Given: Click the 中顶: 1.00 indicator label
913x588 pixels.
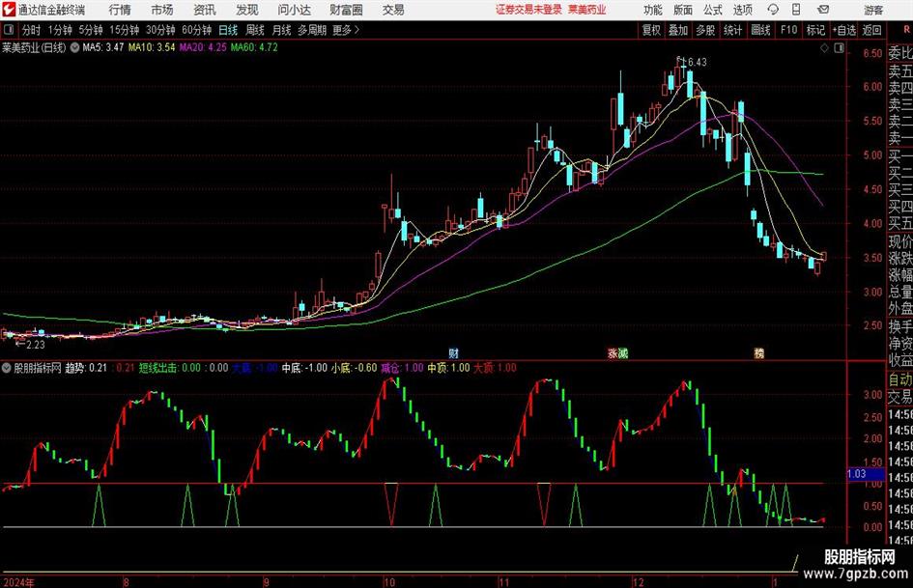Looking at the screenshot, I should click(448, 368).
